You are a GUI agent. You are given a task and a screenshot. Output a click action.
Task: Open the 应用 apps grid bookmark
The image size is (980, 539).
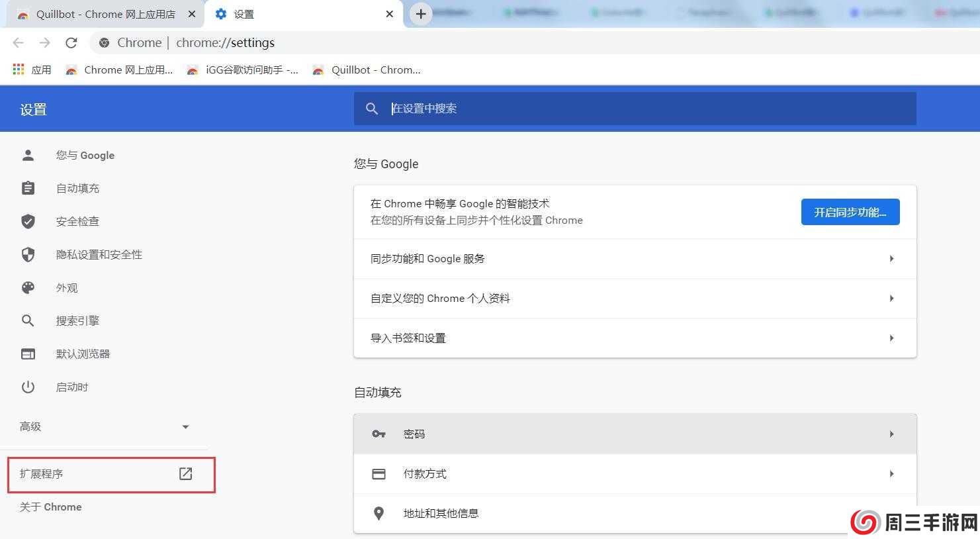point(32,70)
